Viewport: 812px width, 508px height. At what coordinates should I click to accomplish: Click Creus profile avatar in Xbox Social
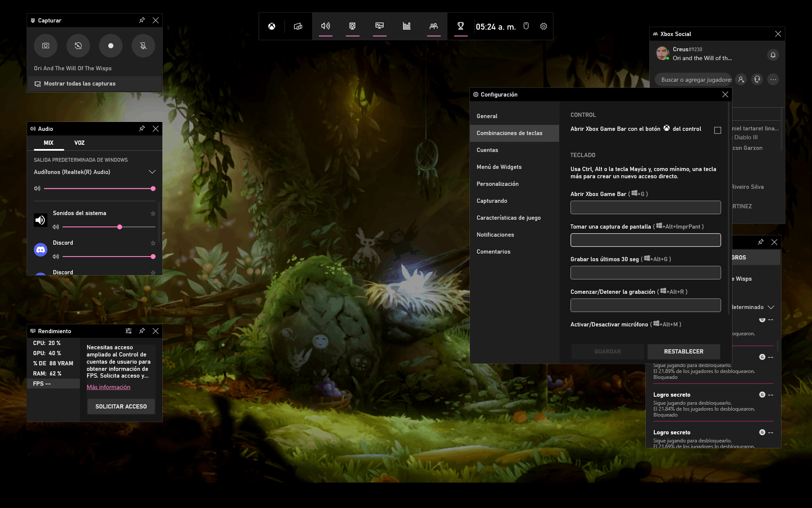point(662,53)
